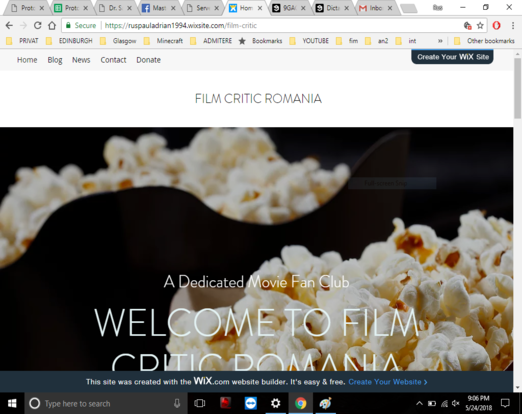Image resolution: width=522 pixels, height=414 pixels.
Task: Open the Opera extension icon
Action: coord(496,25)
